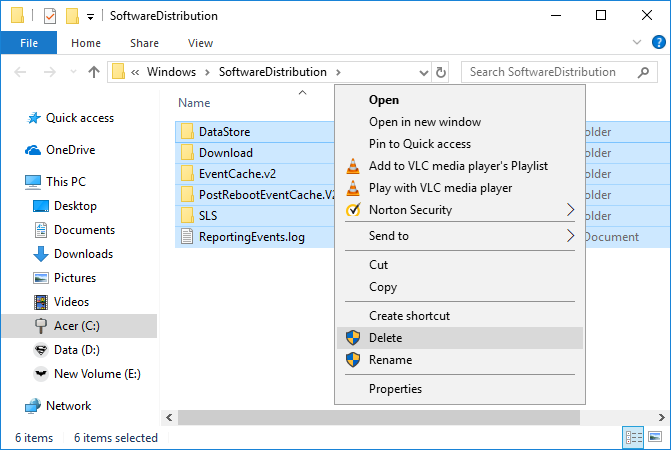Open the Downloads folder icon in sidebar
This screenshot has height=450, width=671.
41,254
